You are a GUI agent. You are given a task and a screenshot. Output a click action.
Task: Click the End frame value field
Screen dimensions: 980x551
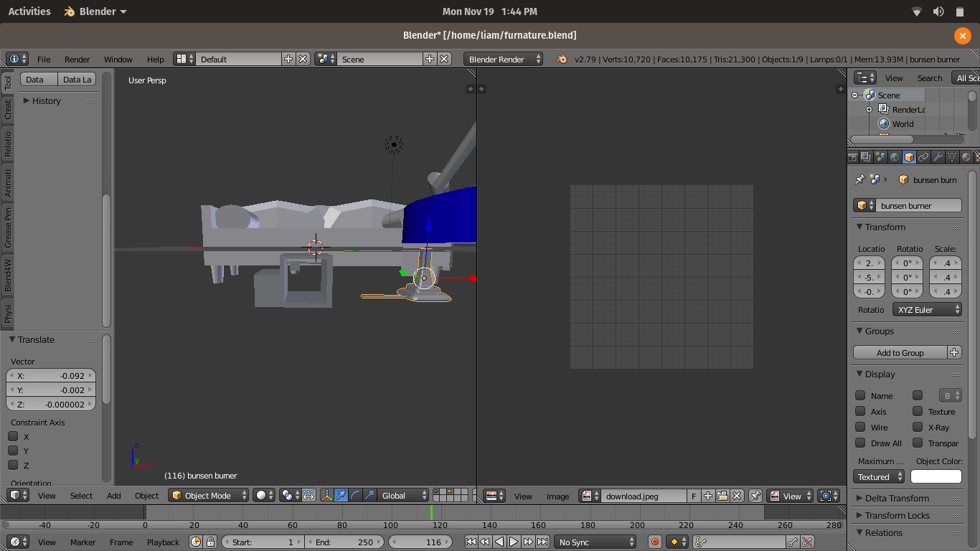(344, 542)
